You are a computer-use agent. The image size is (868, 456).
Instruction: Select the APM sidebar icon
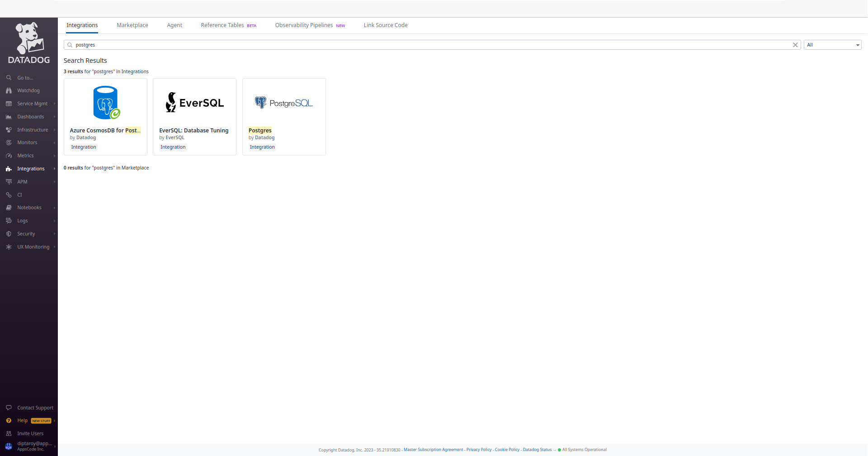pos(9,182)
